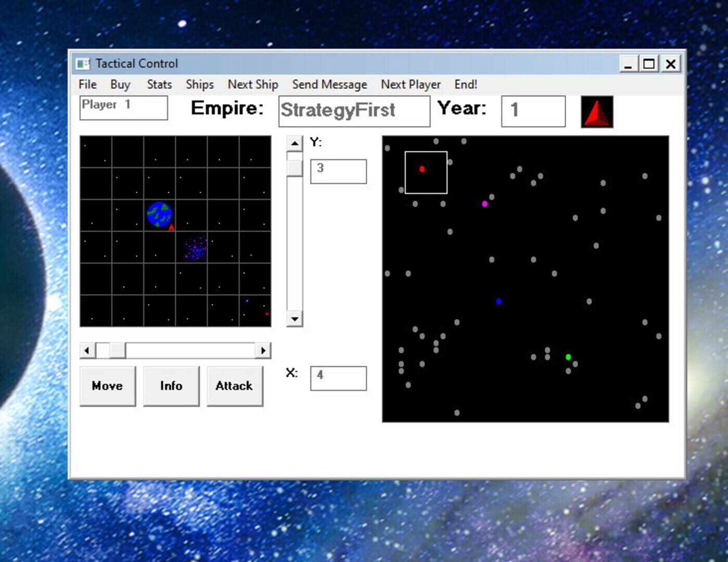Select Next Ship from the menu bar

coord(252,84)
